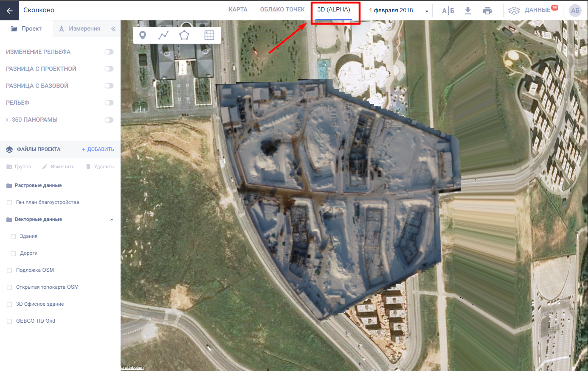Collapse the Векторные данные group
588x371 pixels.
[112, 220]
